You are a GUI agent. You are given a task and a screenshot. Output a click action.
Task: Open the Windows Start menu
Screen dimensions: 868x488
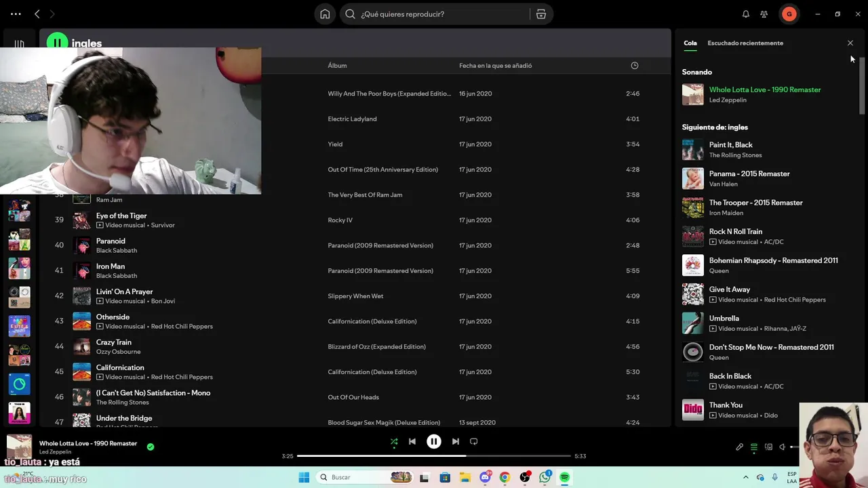click(304, 477)
